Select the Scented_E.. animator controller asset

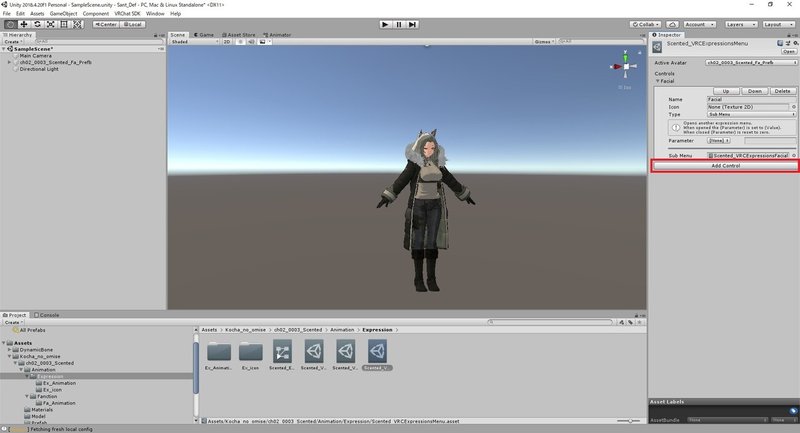(x=282, y=351)
